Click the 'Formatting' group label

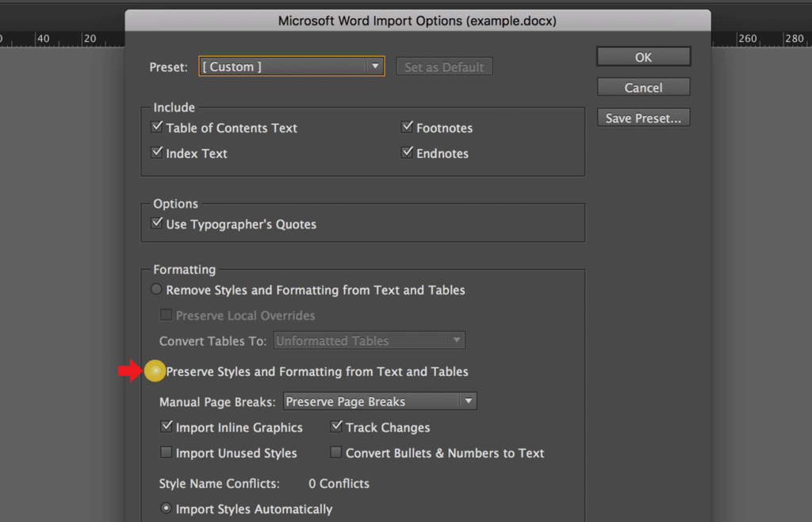(184, 269)
